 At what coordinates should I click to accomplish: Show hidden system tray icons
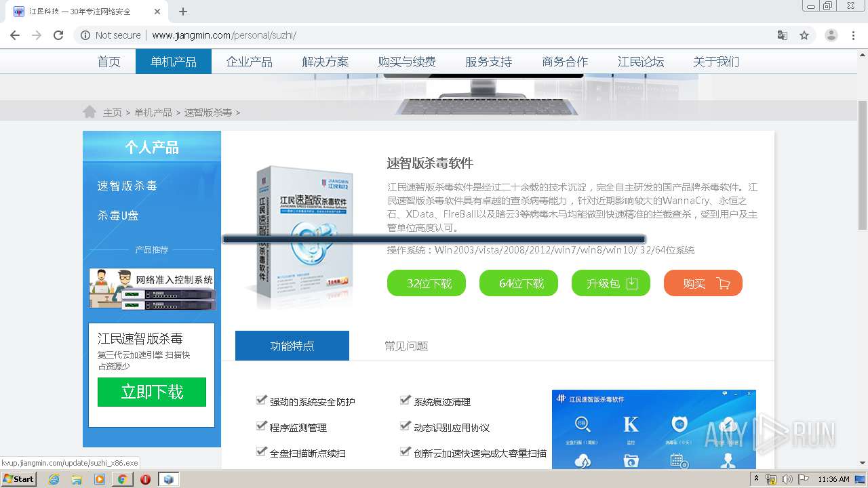tap(755, 479)
